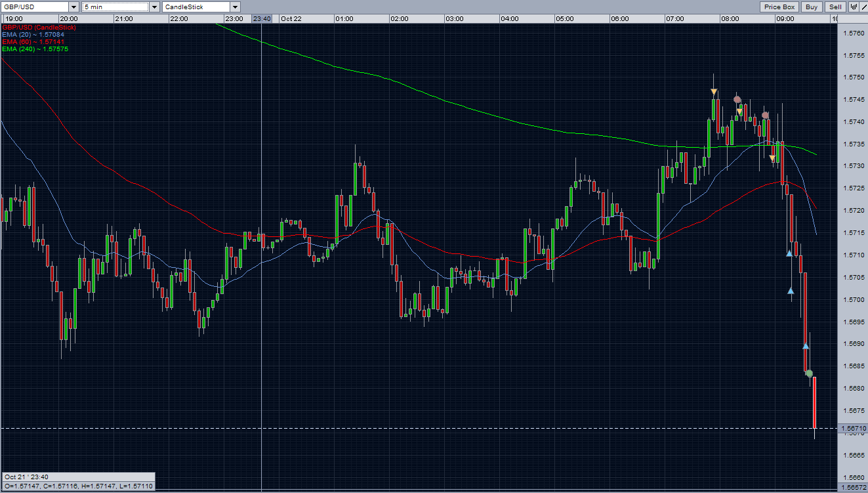Click the 1.5715 price axis label
This screenshot has height=493, width=868.
click(x=854, y=233)
